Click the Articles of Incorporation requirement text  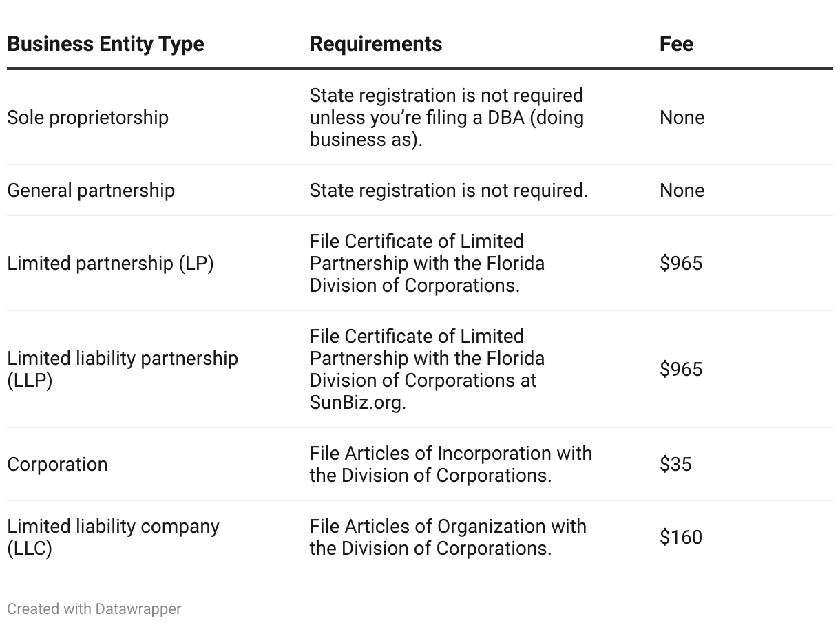450,465
